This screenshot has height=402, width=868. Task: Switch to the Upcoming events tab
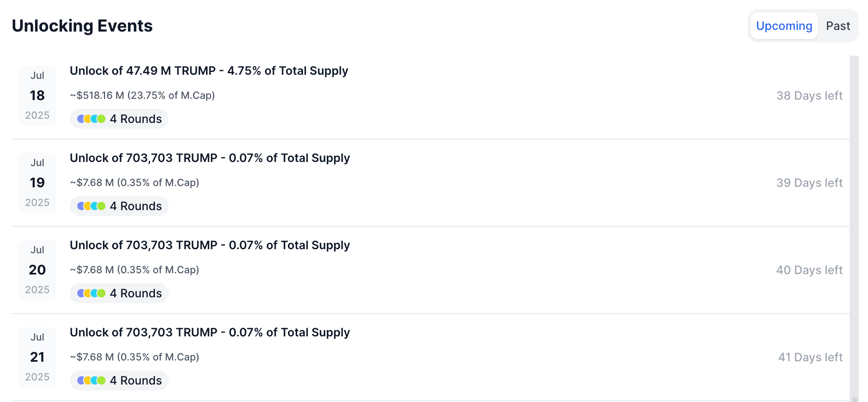click(x=784, y=26)
